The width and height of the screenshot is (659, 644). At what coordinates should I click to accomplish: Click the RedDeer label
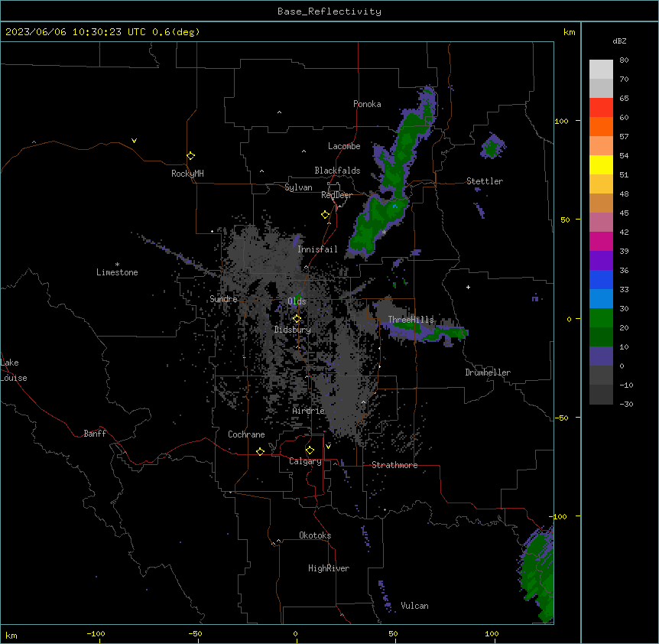336,195
